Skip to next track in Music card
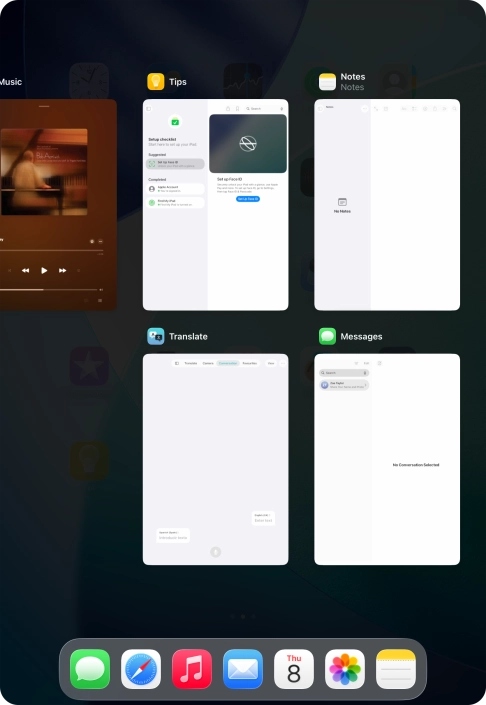This screenshot has width=486, height=705. point(62,270)
